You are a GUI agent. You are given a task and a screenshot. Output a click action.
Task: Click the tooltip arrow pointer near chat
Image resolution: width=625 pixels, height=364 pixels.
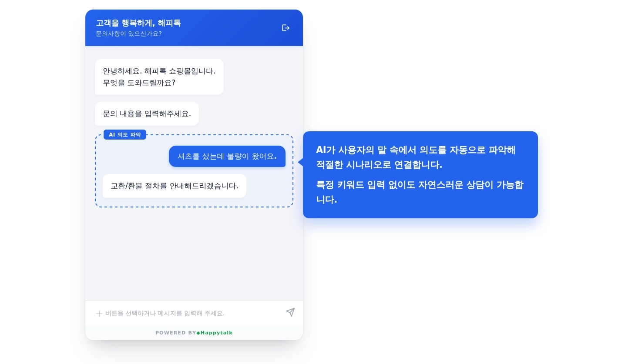coord(300,162)
